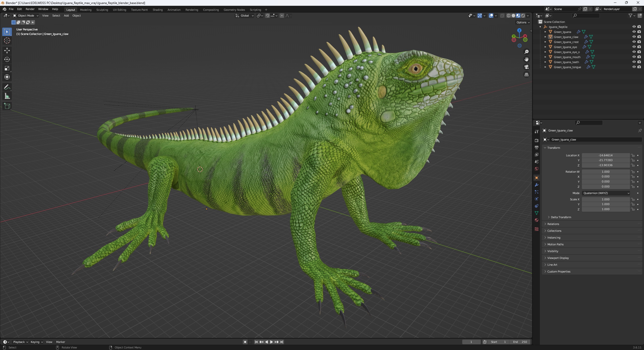Click the pan view hand icon

click(526, 59)
